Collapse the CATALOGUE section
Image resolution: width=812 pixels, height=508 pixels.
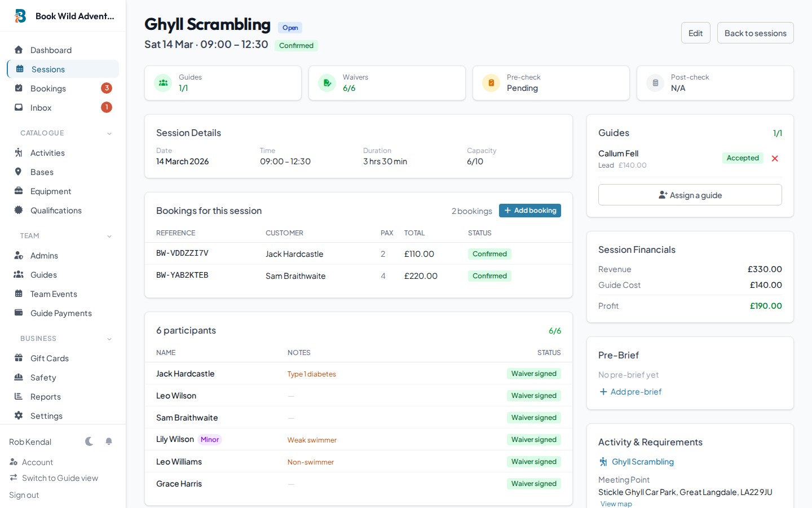[109, 133]
